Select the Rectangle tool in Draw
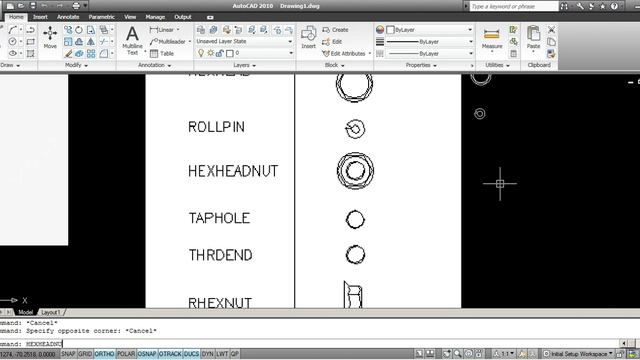The height and width of the screenshot is (360, 640). (31, 42)
